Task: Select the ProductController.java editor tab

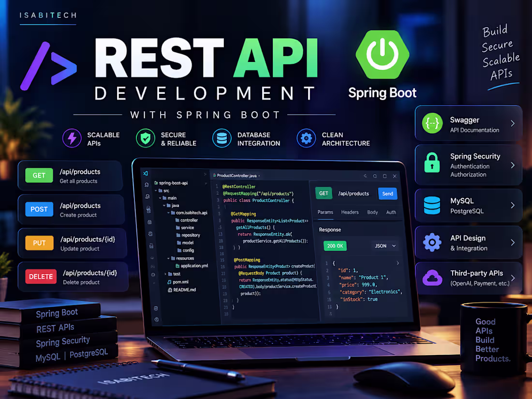Action: click(236, 176)
